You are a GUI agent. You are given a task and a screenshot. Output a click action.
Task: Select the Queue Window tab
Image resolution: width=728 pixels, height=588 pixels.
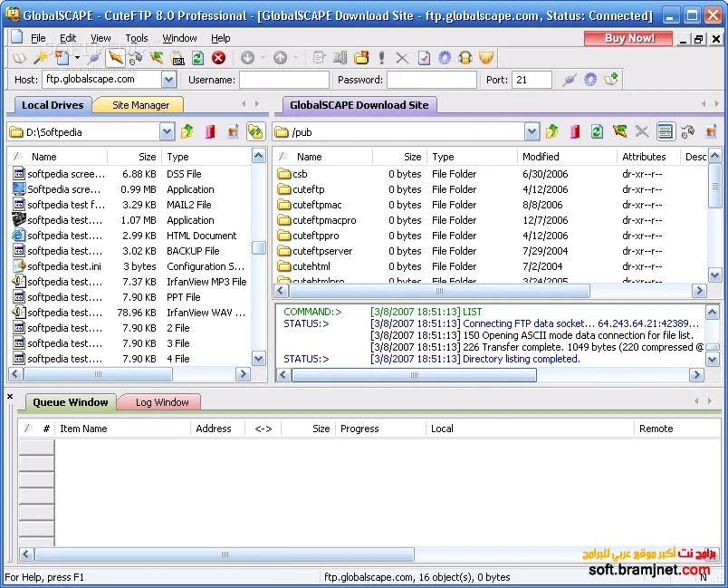pos(70,402)
